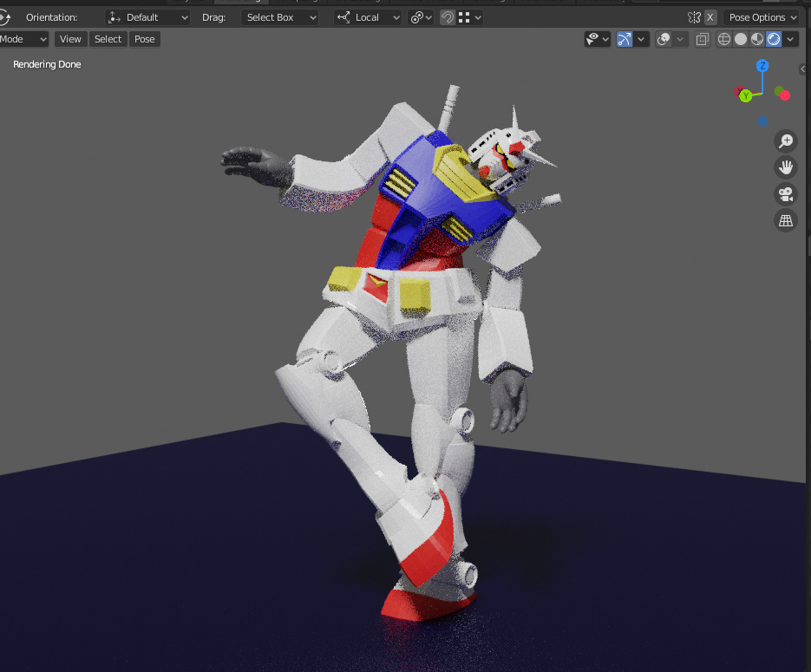
Task: Open the Drag Select Box dropdown
Action: (279, 17)
